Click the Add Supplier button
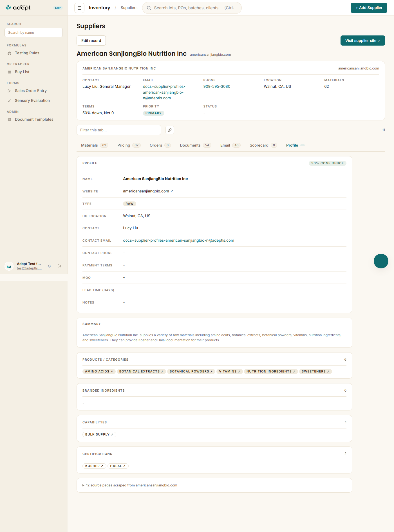This screenshot has width=394, height=532. click(x=369, y=8)
